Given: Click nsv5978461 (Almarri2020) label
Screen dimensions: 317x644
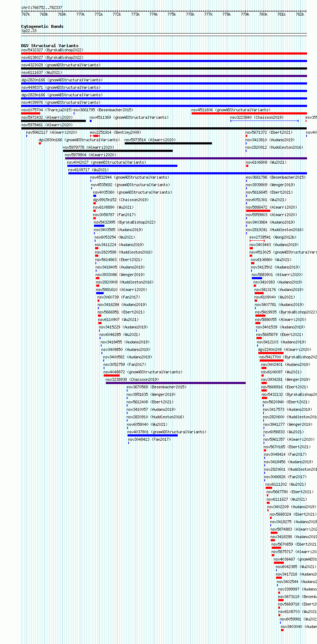Looking at the screenshot, I should [x=47, y=125].
